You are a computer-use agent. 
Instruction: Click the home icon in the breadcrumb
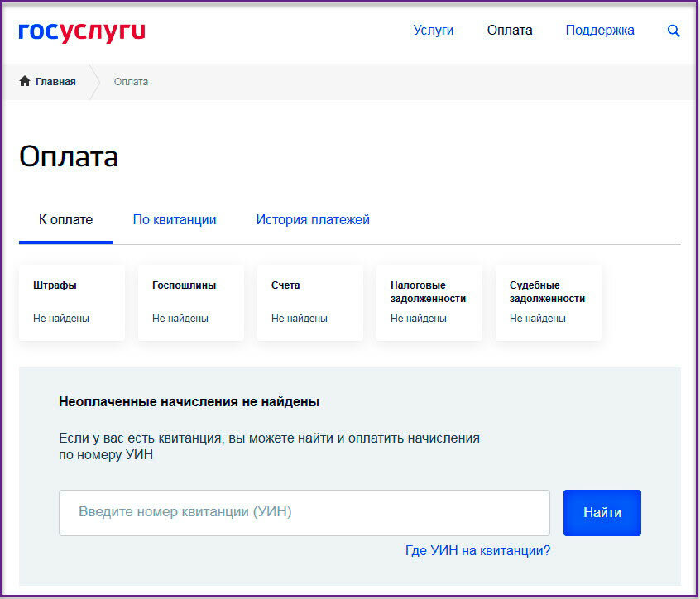[24, 81]
